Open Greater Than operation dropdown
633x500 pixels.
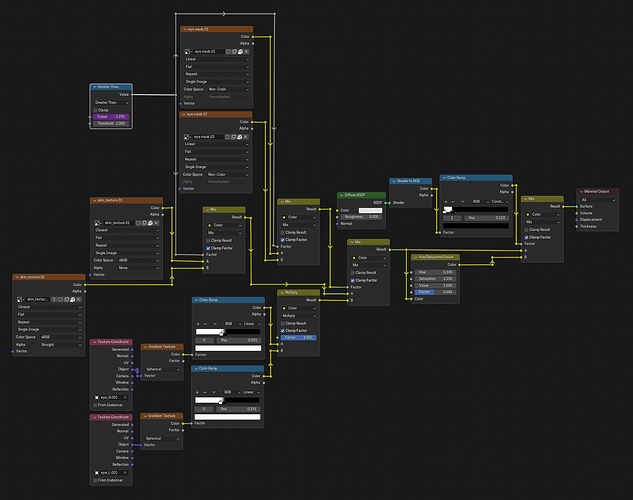point(111,103)
